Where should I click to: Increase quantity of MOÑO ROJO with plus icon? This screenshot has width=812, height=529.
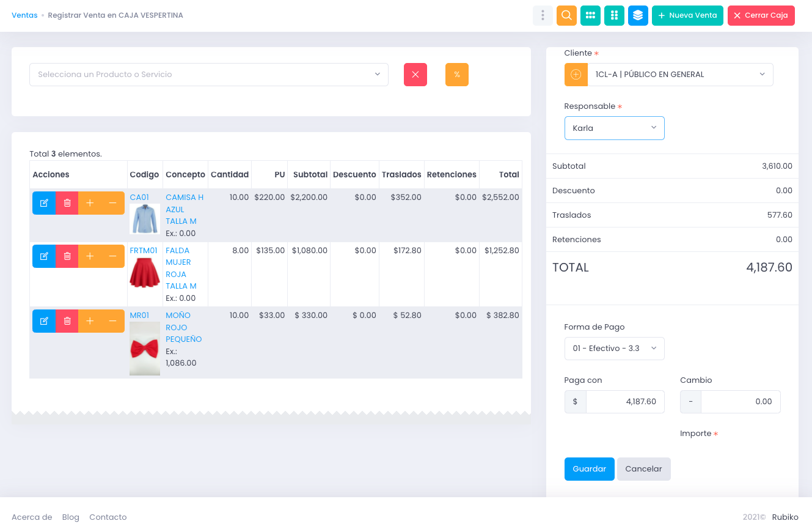(x=90, y=320)
